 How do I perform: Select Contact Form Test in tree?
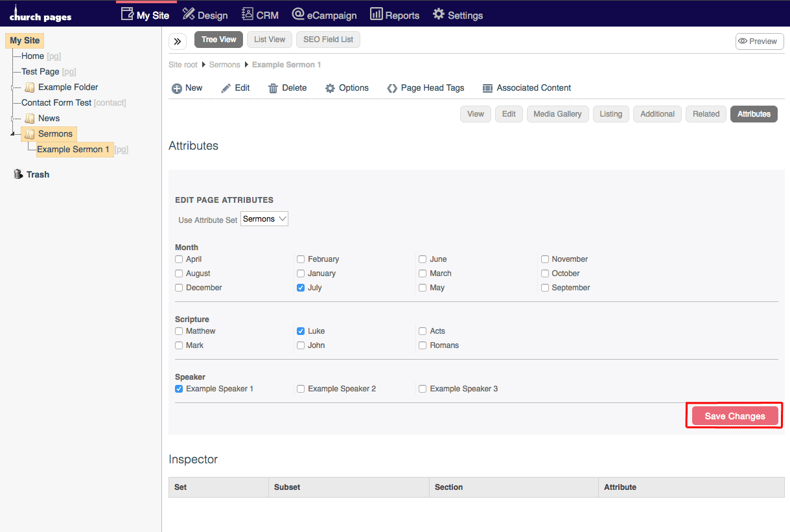click(x=56, y=103)
